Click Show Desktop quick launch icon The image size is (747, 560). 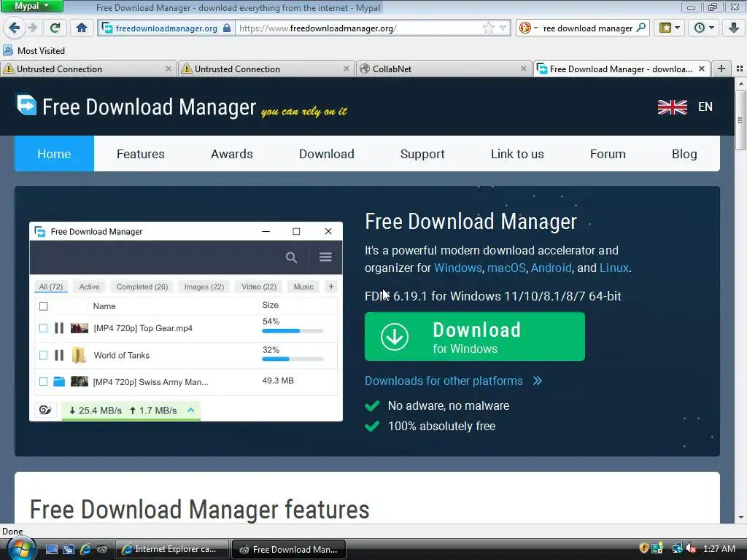(x=51, y=549)
